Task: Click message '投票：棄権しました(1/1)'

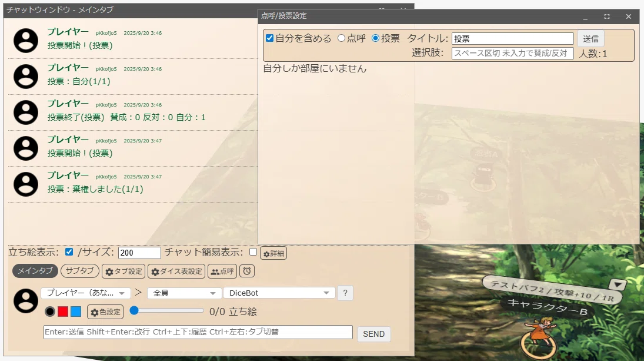Action: [95, 189]
